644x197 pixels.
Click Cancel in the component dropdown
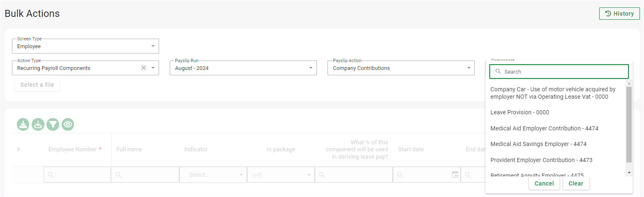(x=544, y=183)
